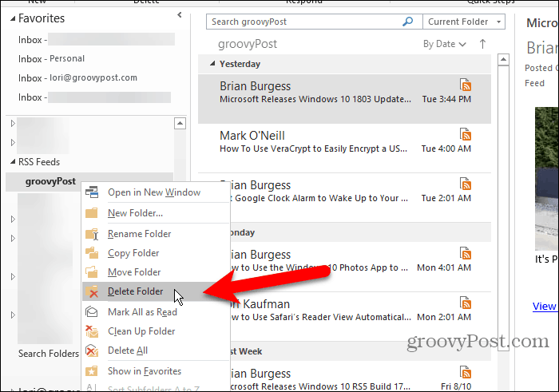
Task: Select Open in New Window menu entry
Action: click(x=157, y=192)
